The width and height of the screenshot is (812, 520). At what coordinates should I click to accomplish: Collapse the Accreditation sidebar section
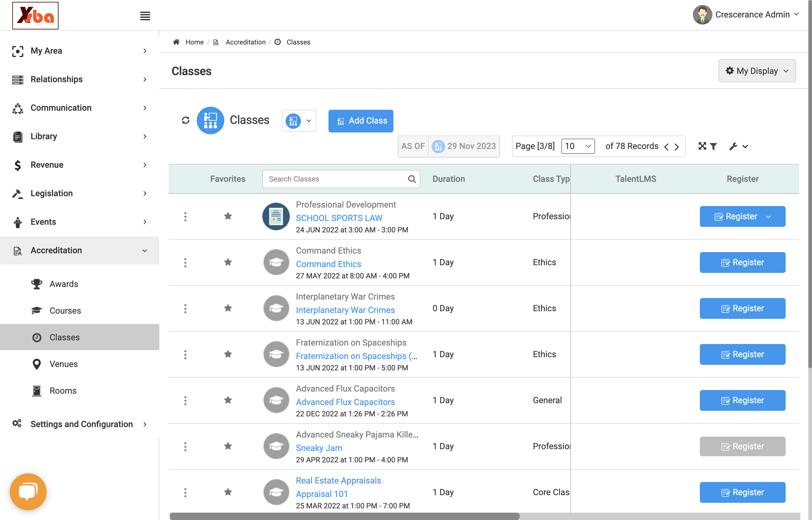click(x=80, y=250)
